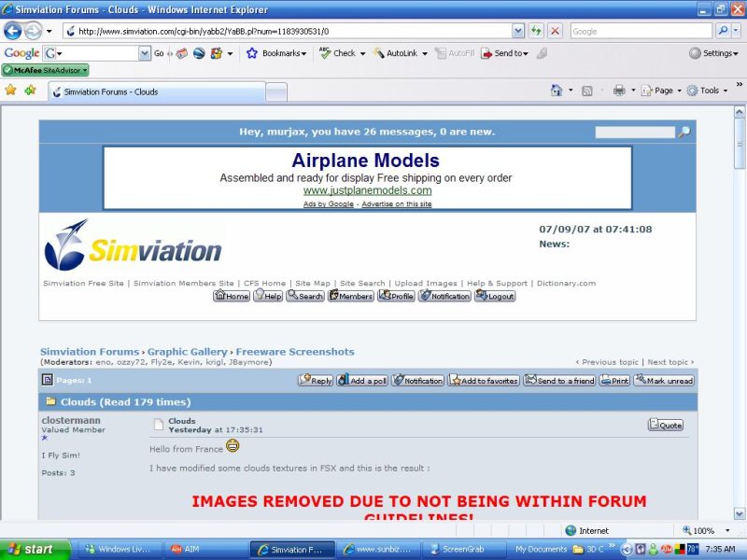Click the Go button on Google toolbar
Image resolution: width=747 pixels, height=560 pixels.
click(x=159, y=53)
